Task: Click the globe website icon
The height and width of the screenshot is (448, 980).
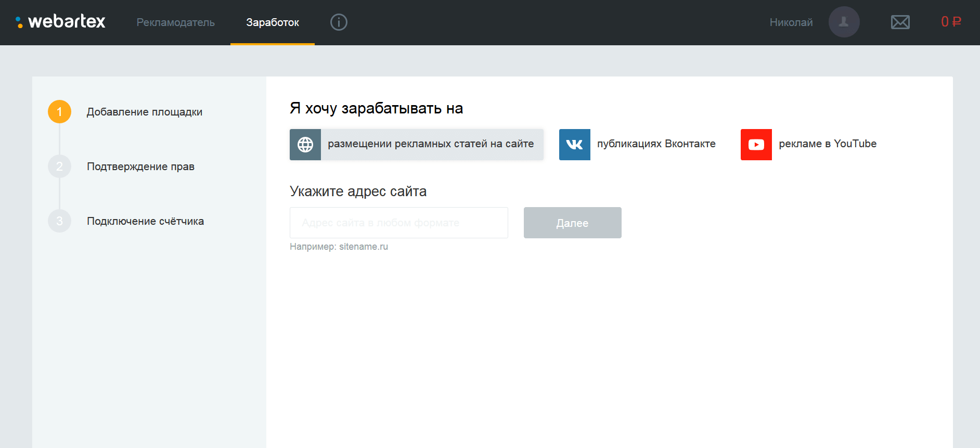Action: point(305,145)
